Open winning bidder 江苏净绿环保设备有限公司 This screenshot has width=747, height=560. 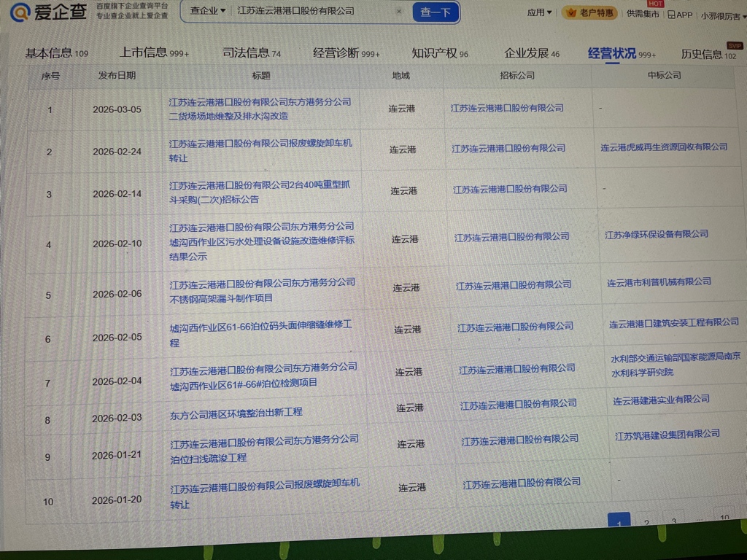coord(656,234)
